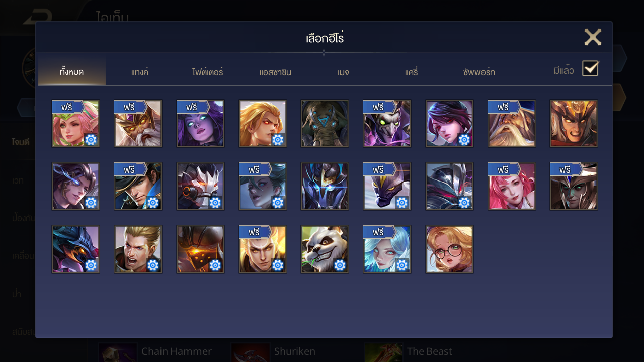
Task: Switch to the เมจ tab
Action: [x=343, y=72]
